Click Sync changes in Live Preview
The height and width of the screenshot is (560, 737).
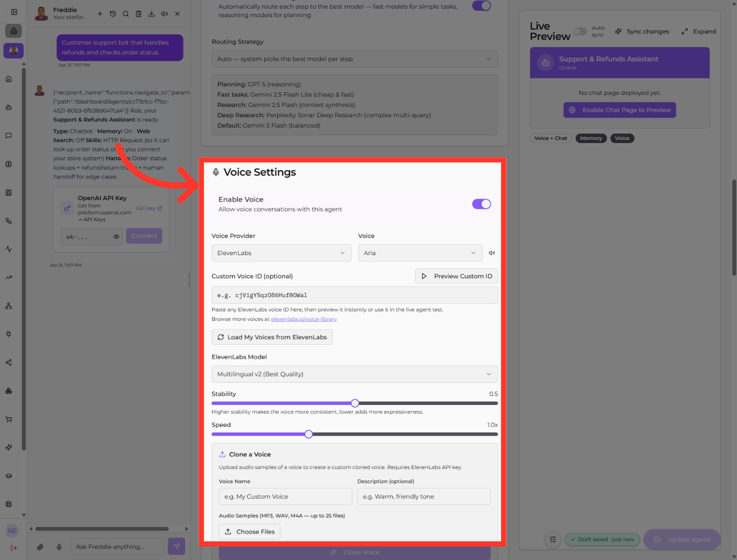(642, 32)
